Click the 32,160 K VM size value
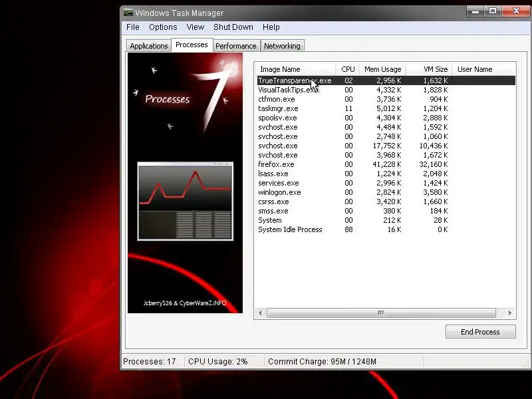The height and width of the screenshot is (399, 532). pyautogui.click(x=434, y=164)
